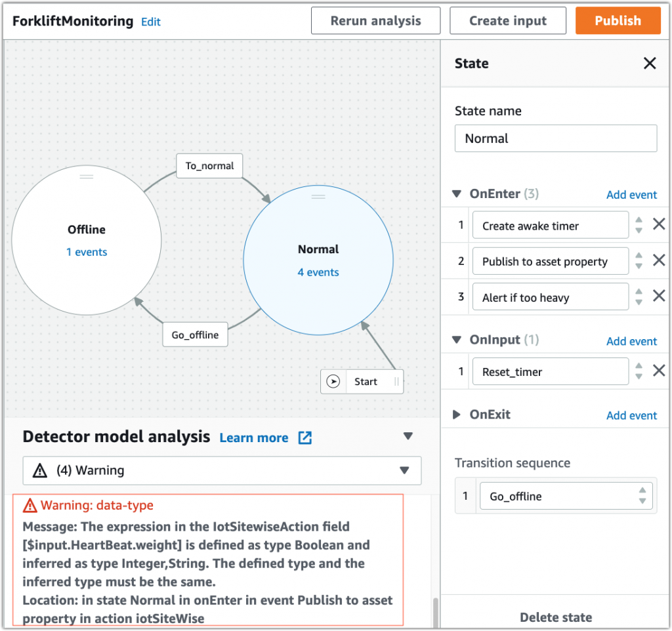Reorder "Create awake timer" using its stepper arrows

point(639,224)
